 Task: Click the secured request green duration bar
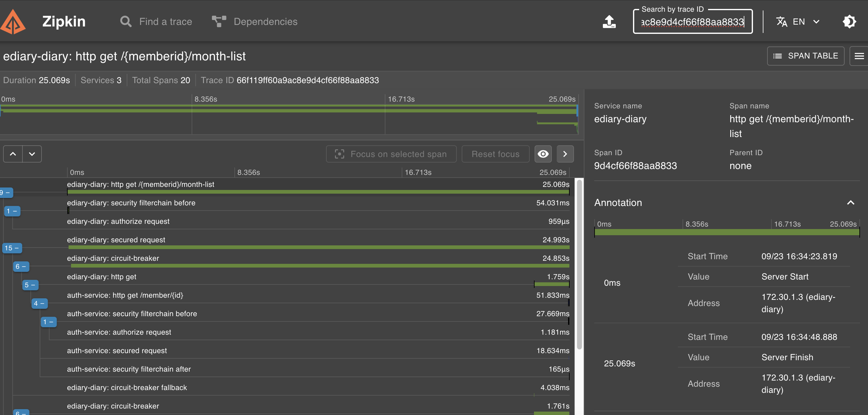319,247
